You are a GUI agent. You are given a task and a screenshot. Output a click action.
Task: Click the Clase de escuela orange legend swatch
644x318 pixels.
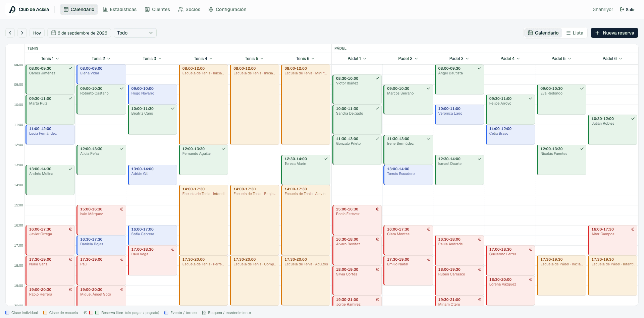click(45, 313)
